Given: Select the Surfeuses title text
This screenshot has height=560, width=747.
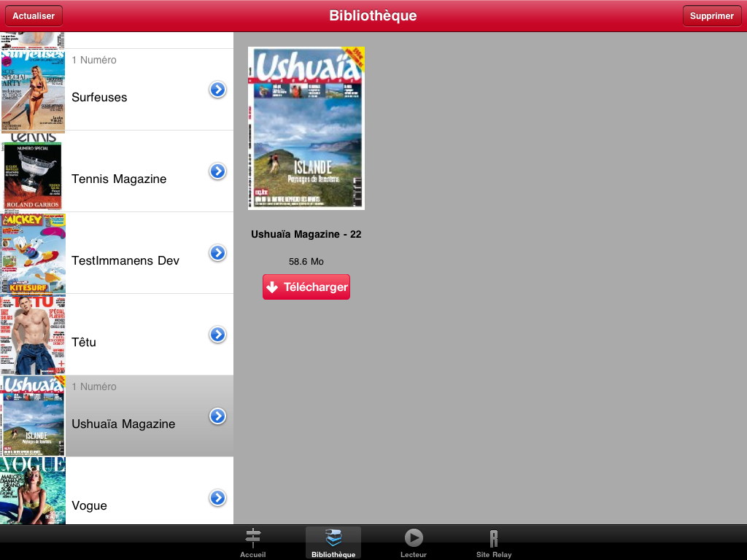Looking at the screenshot, I should (x=99, y=97).
